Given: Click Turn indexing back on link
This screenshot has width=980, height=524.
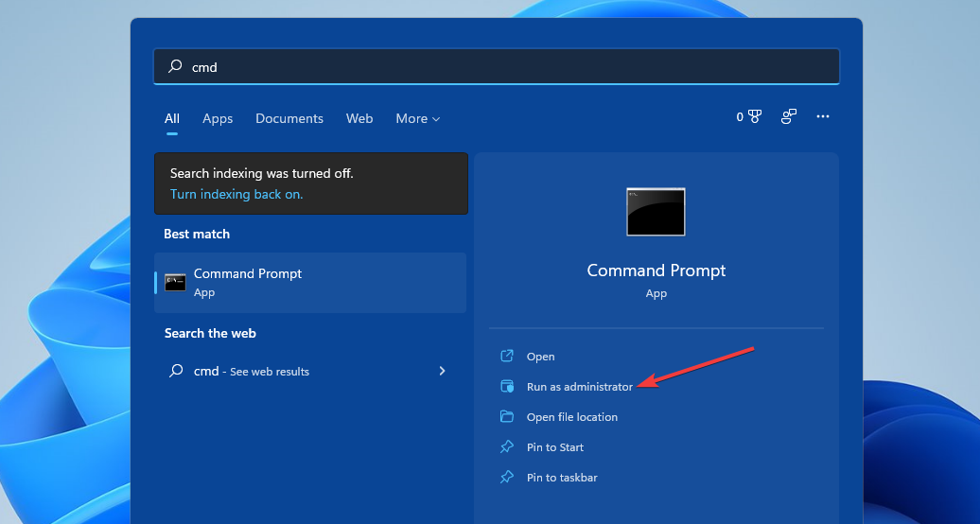Looking at the screenshot, I should pyautogui.click(x=236, y=194).
